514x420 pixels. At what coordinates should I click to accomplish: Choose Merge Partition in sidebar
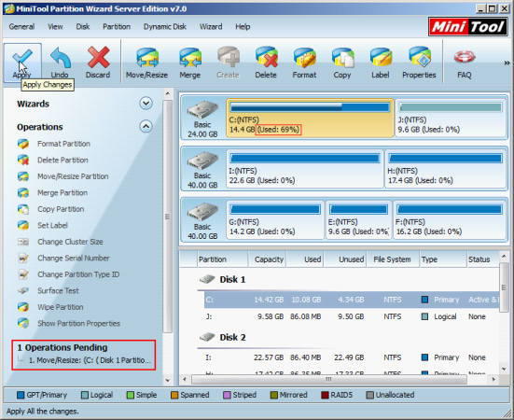[63, 193]
